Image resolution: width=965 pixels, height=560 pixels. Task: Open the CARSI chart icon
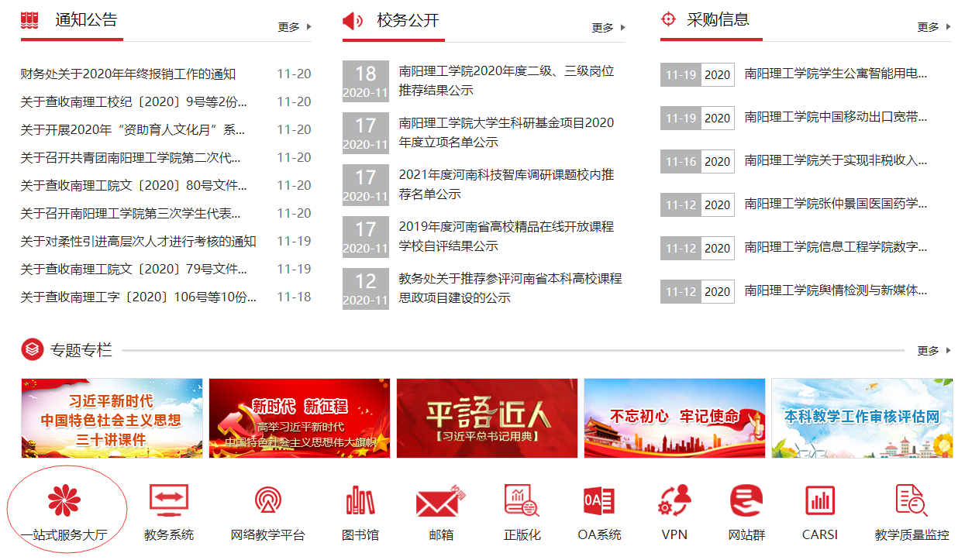pyautogui.click(x=819, y=501)
